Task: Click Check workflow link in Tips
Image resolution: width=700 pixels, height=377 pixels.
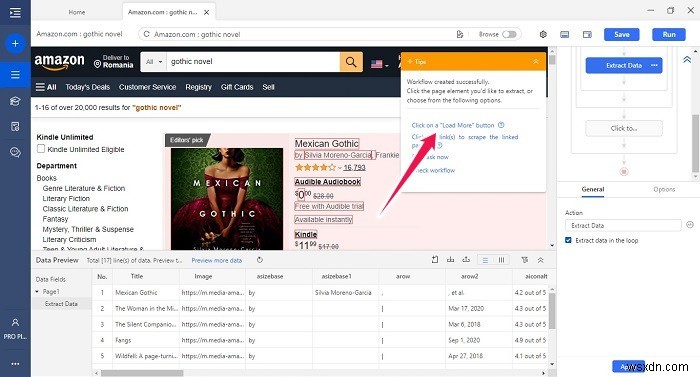Action: tap(433, 170)
